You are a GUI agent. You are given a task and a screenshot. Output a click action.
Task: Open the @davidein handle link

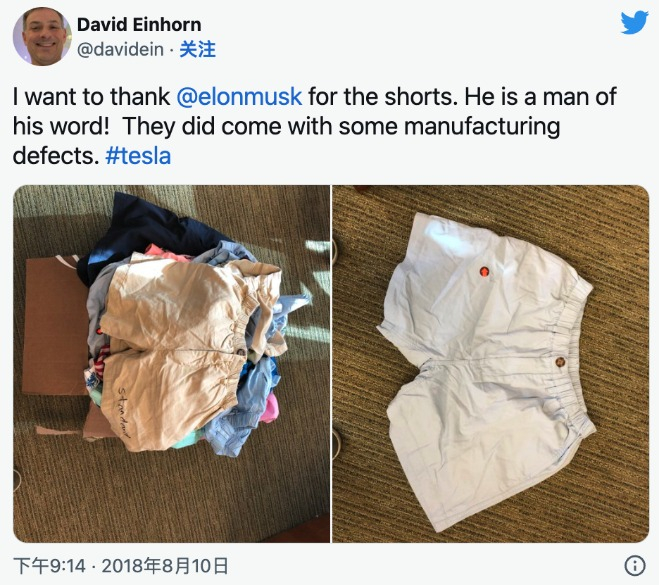coord(120,50)
